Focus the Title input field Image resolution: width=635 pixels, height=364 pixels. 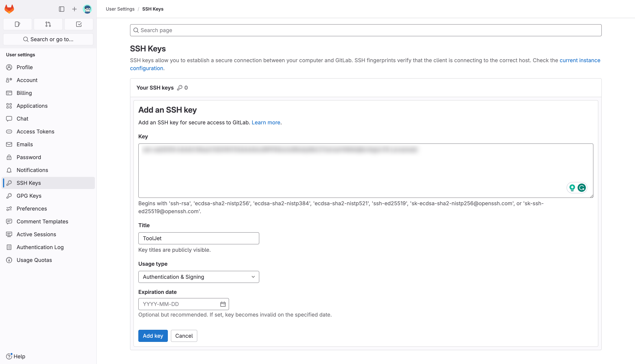(x=198, y=238)
